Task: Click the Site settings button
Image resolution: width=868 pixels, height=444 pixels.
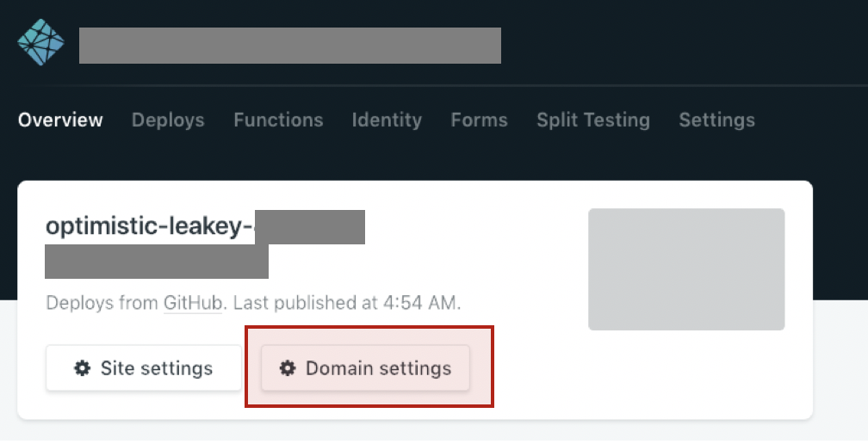Action: click(144, 368)
